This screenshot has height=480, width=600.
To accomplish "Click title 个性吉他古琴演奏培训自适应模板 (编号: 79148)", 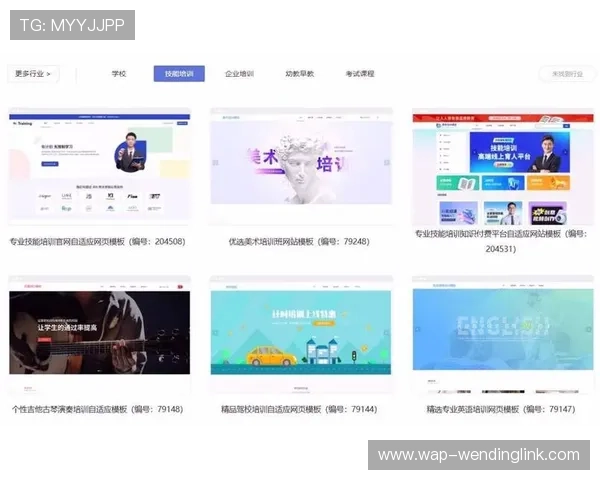I will [97, 409].
